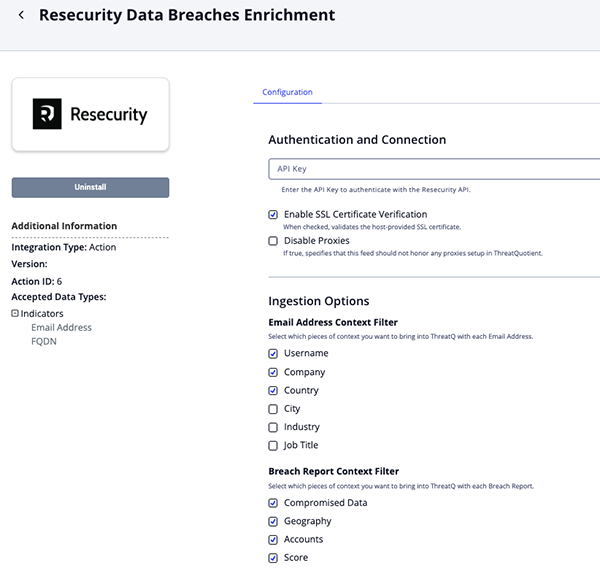The image size is (600, 568).
Task: Toggle Enable SSL Certificate Verification checkbox
Action: (x=273, y=214)
